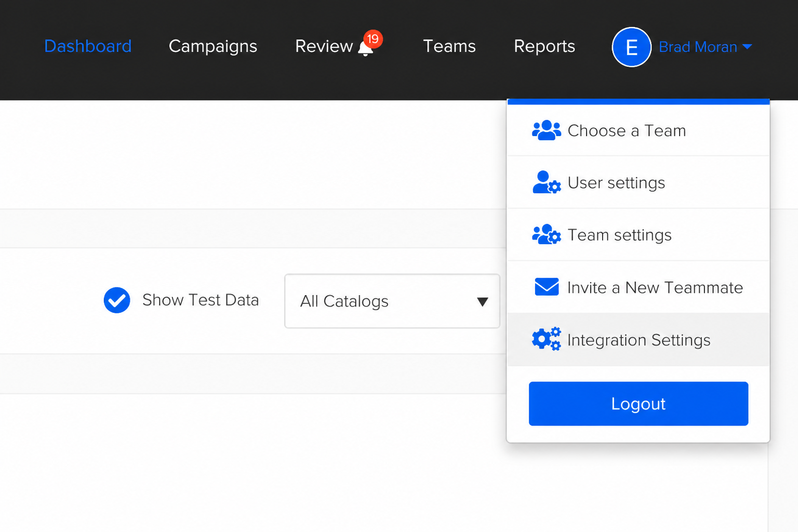Open the Dashboard nav link
This screenshot has width=798, height=532.
(x=88, y=46)
